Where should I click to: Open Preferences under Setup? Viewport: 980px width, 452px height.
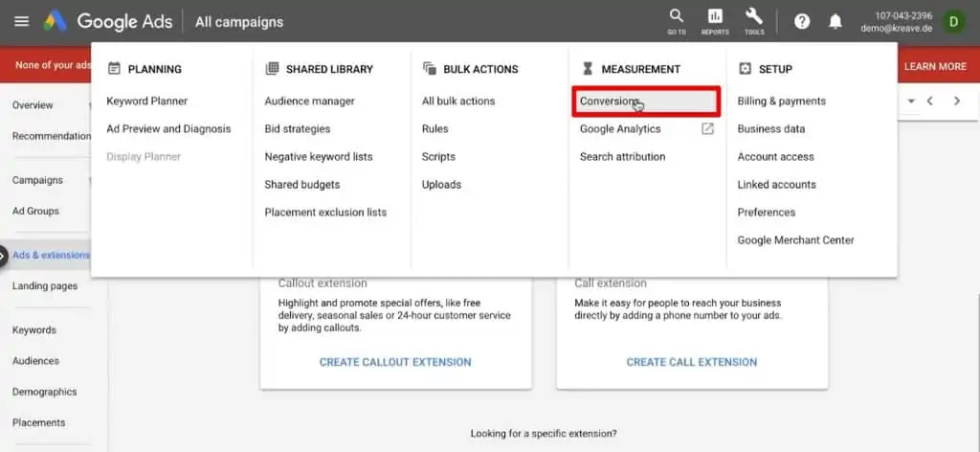[767, 213]
